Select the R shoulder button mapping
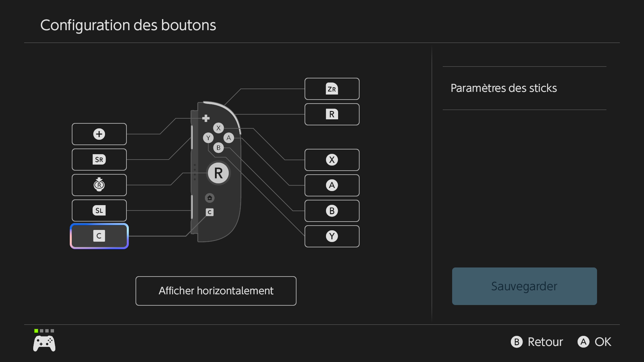The width and height of the screenshot is (644, 362). click(332, 114)
